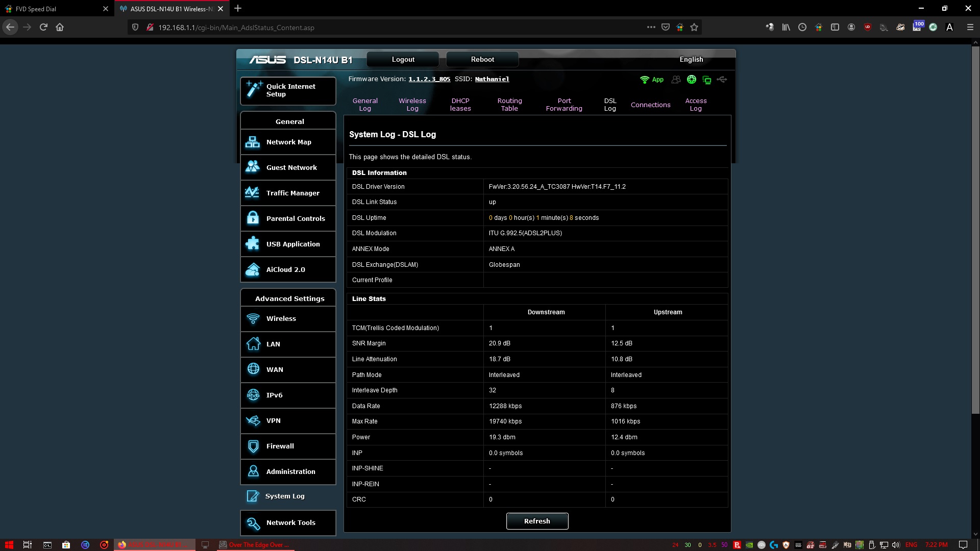Select the downstream Data Rate value 12288 kbps
This screenshot has height=551, width=980.
pos(505,406)
